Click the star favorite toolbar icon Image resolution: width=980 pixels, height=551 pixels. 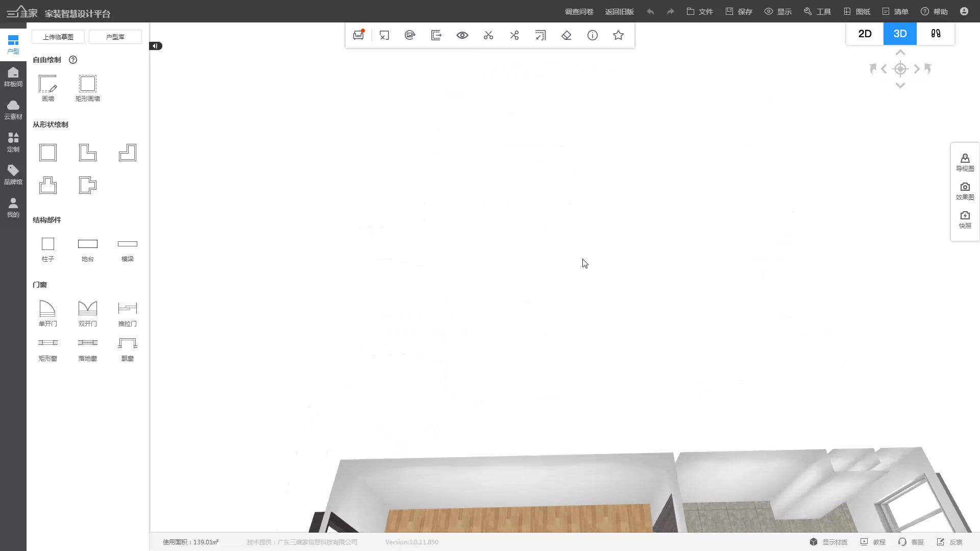[x=618, y=35]
